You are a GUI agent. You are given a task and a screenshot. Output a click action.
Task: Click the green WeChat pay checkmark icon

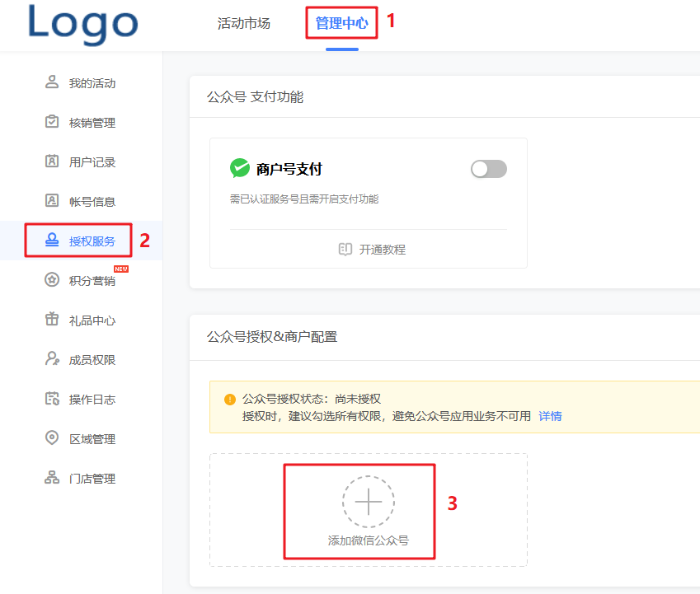click(240, 168)
